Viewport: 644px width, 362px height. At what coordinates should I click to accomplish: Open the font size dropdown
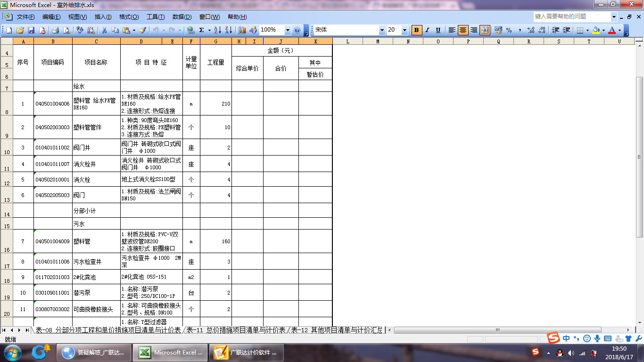405,30
